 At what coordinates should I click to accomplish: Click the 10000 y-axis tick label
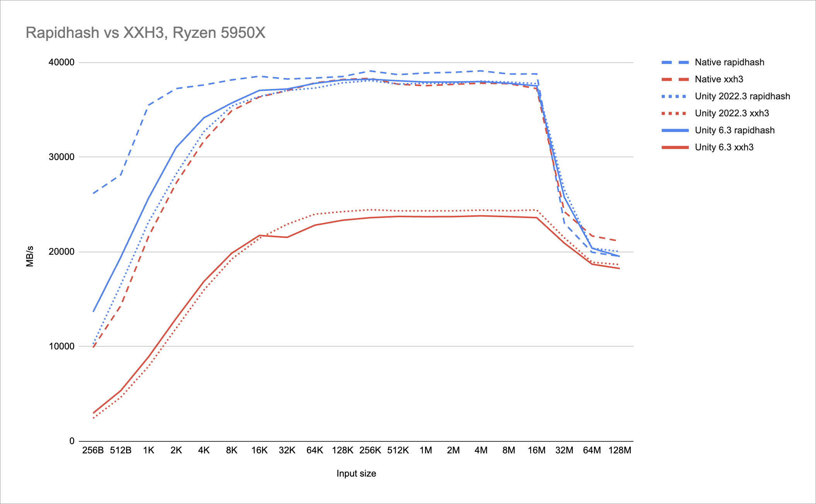(x=61, y=346)
